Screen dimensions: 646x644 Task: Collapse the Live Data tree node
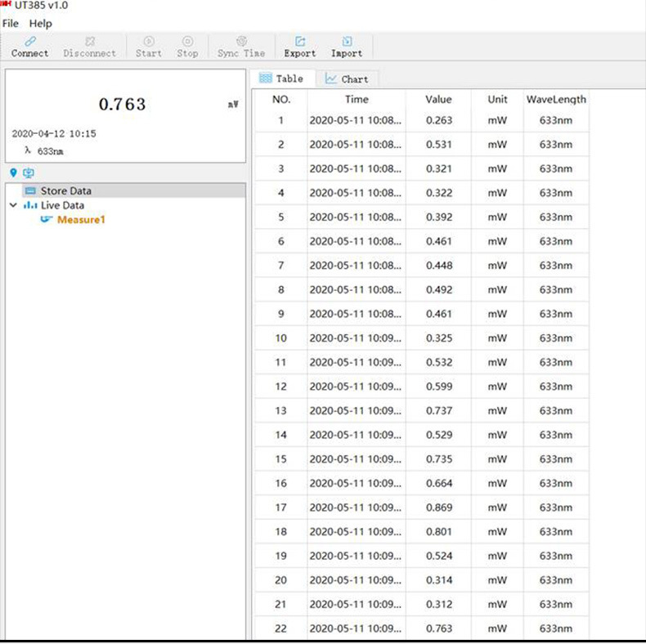pos(13,205)
